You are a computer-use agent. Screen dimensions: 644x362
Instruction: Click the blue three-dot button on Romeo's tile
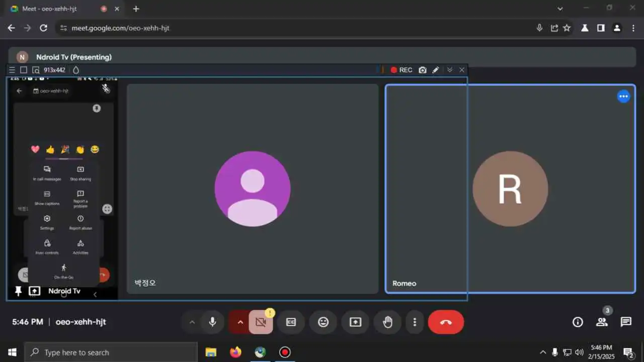point(623,96)
